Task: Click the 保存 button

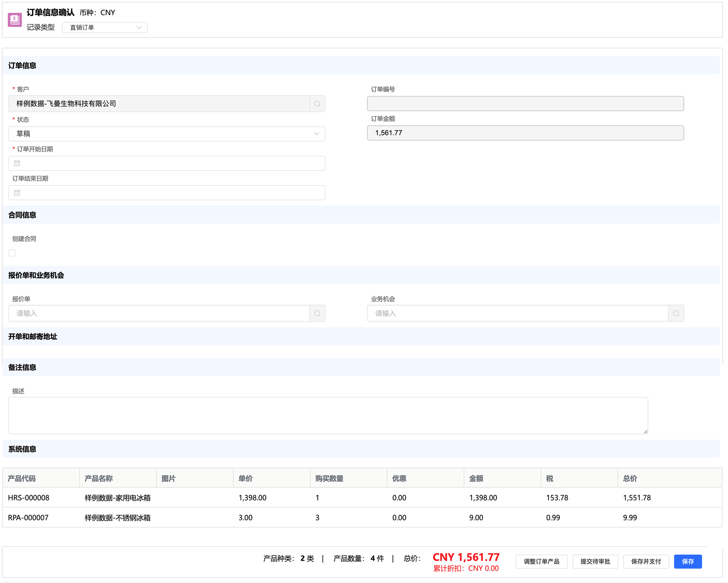Action: [x=687, y=562]
